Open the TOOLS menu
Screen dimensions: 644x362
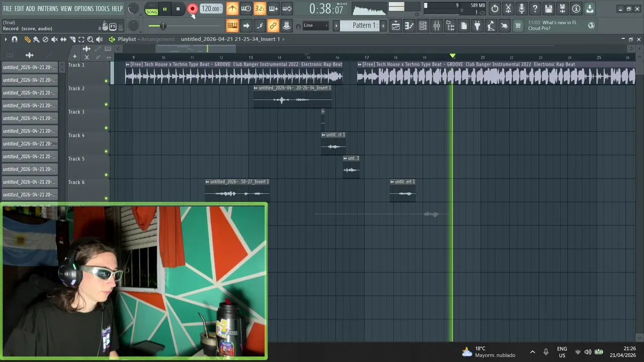pyautogui.click(x=102, y=9)
